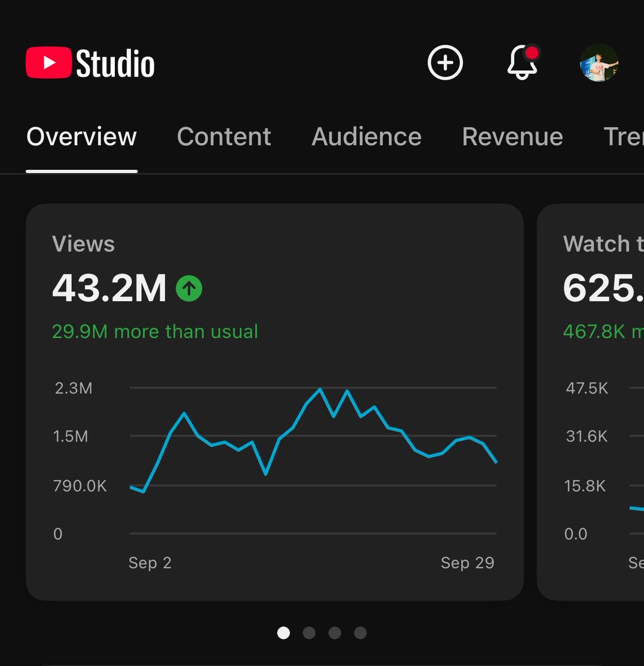Click the 31.6K watch time axis label
Image resolution: width=644 pixels, height=666 pixels.
tap(587, 436)
